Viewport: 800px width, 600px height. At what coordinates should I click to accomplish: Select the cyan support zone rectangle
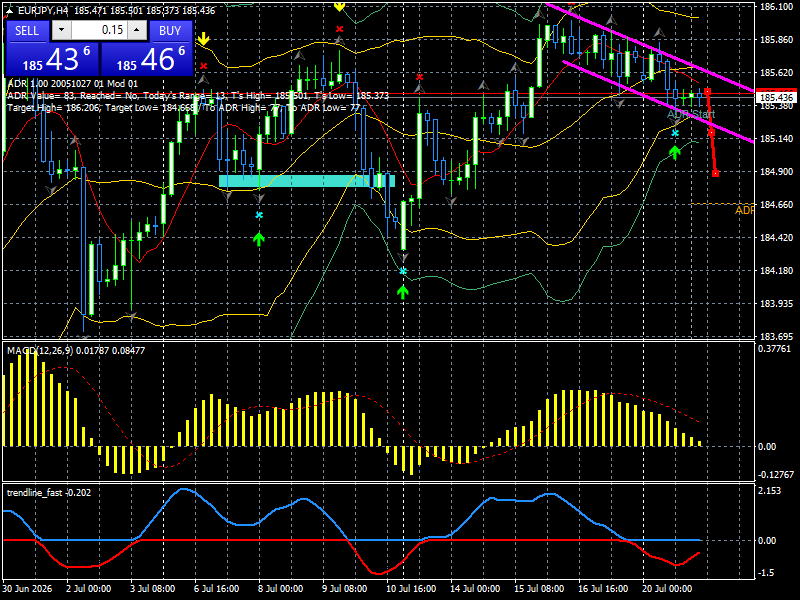pyautogui.click(x=307, y=181)
